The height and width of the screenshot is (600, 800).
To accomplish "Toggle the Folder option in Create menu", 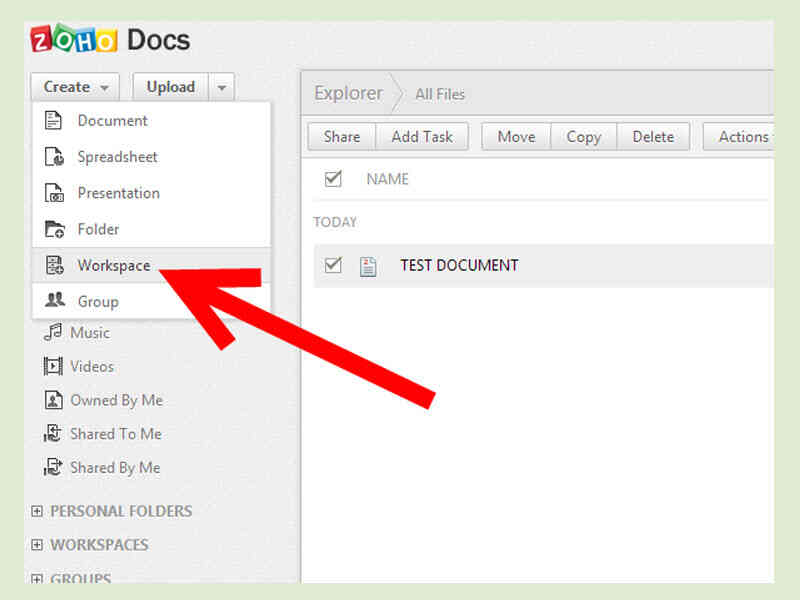I will coord(52,229).
